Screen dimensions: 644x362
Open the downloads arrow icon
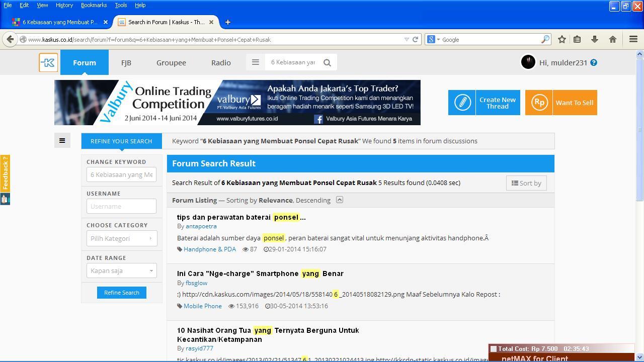[594, 39]
